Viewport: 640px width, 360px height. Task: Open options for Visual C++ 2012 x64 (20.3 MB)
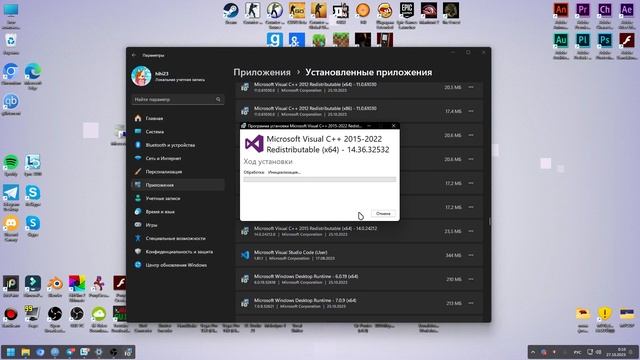point(471,87)
